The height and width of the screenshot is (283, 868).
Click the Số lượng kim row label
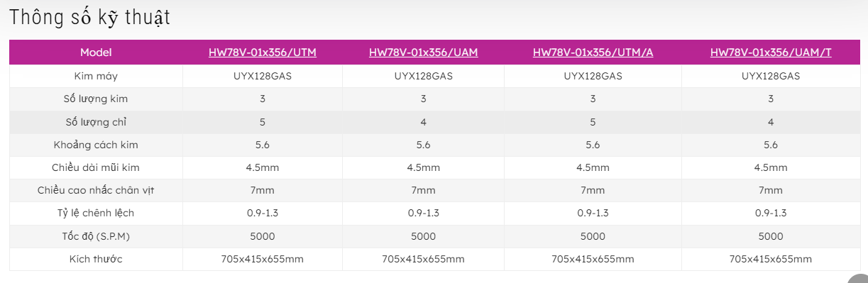[96, 99]
